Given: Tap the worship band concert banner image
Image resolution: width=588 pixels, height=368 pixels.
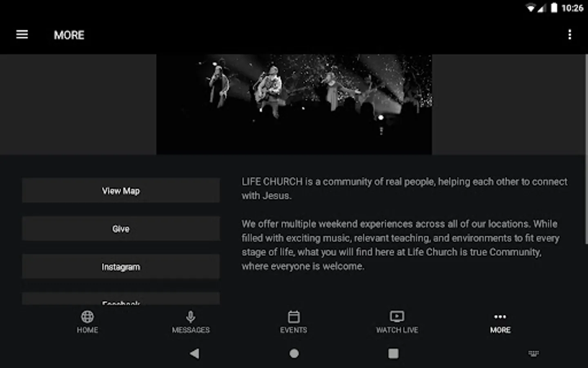Looking at the screenshot, I should pyautogui.click(x=294, y=104).
